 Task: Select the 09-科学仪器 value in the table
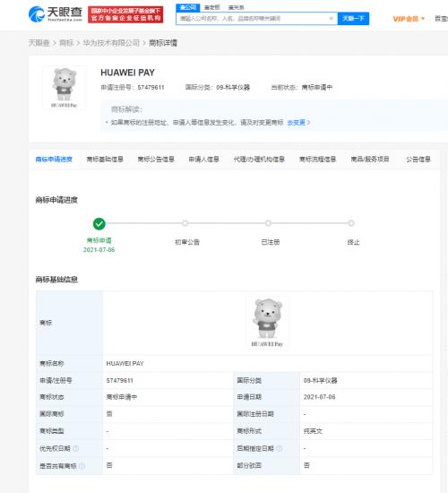click(320, 381)
